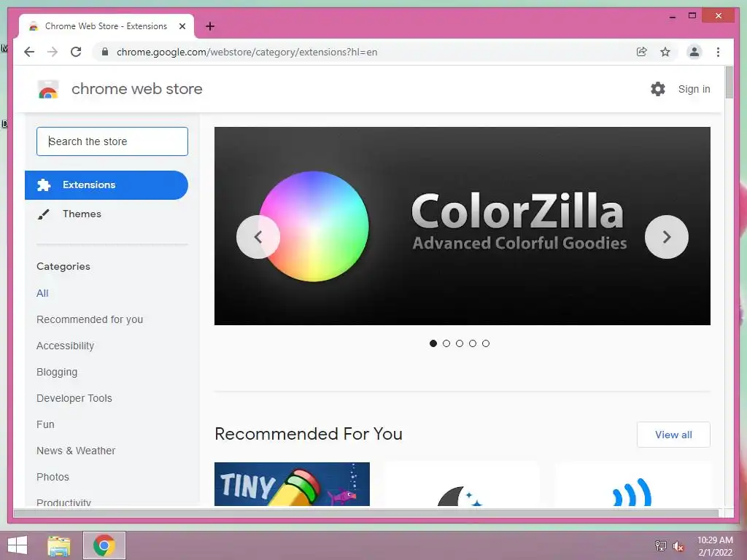
Task: Select the Themes sidebar item
Action: (x=107, y=214)
